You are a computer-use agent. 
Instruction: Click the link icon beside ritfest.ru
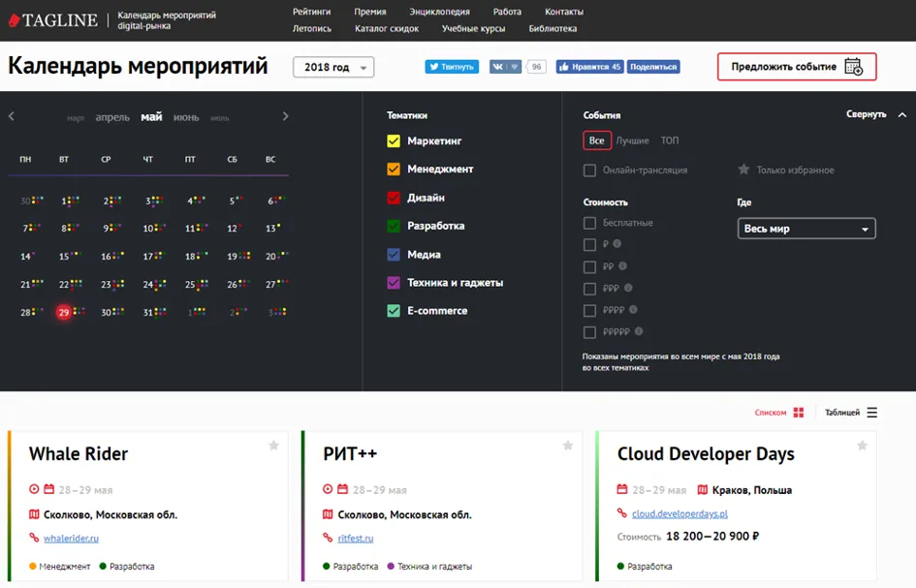(328, 538)
